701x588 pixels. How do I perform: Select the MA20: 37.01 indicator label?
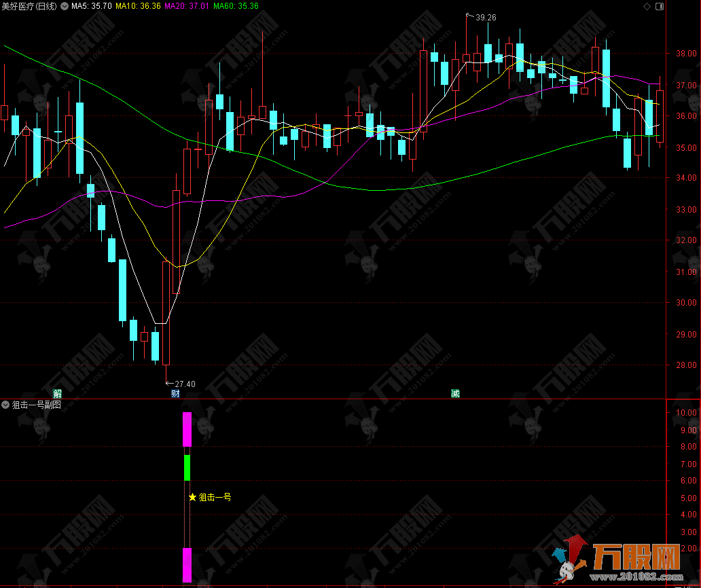[x=187, y=6]
